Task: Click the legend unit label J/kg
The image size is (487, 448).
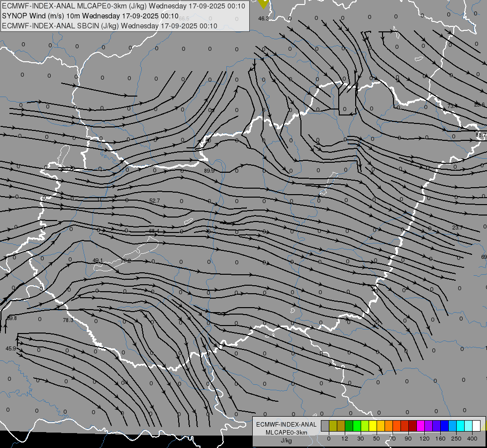Action: point(286,441)
